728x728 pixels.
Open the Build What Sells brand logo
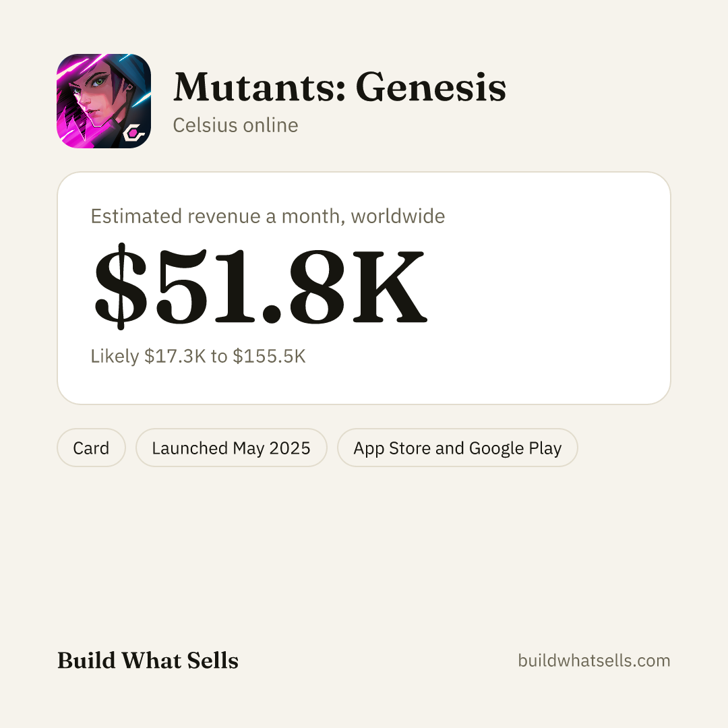(x=148, y=660)
